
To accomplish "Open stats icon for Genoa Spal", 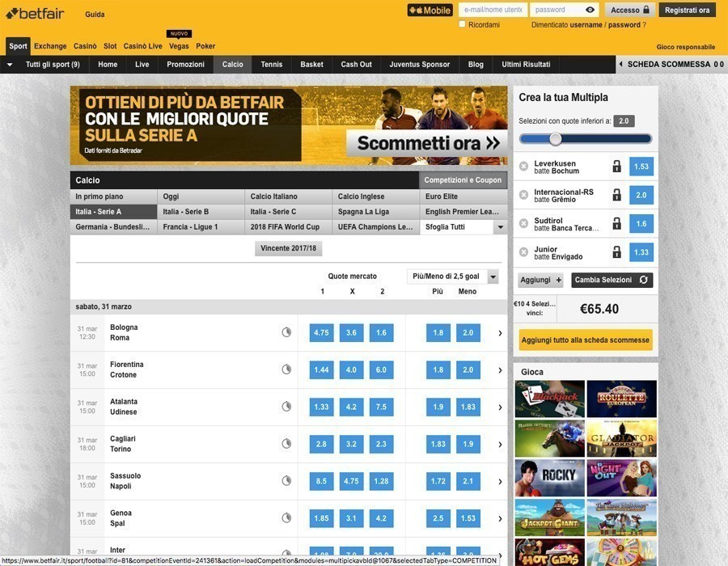I will tap(286, 517).
